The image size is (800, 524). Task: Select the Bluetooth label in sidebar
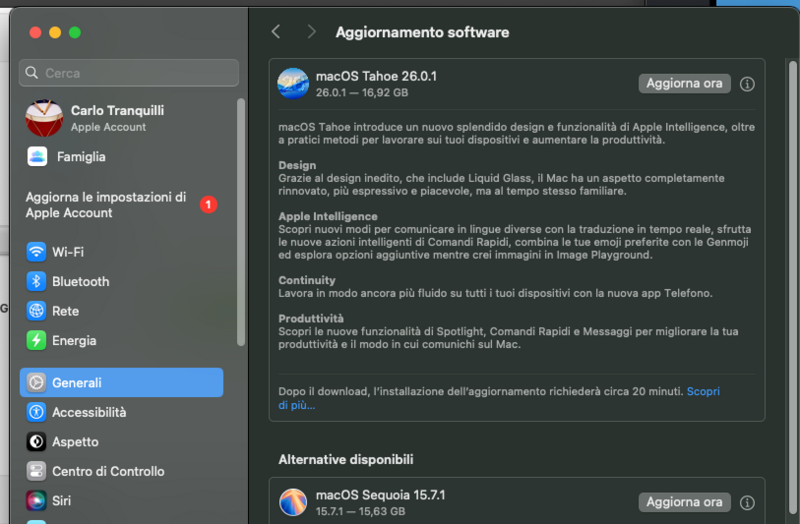[x=81, y=282]
